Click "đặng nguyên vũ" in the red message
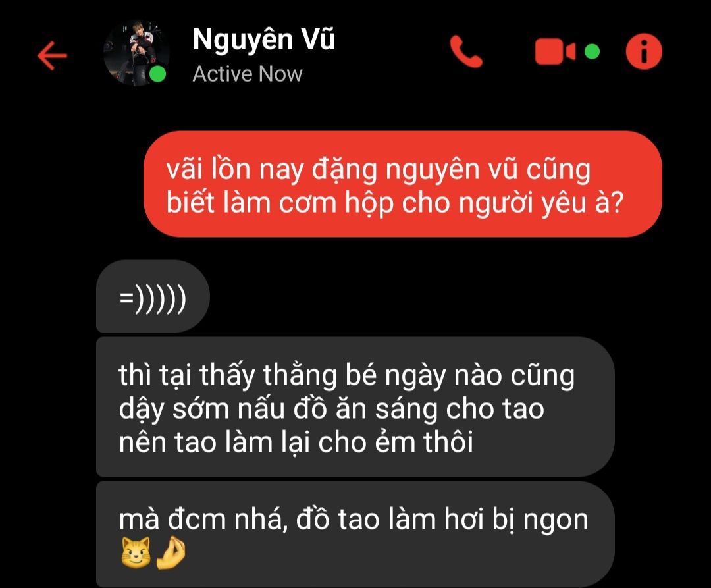 (x=414, y=170)
